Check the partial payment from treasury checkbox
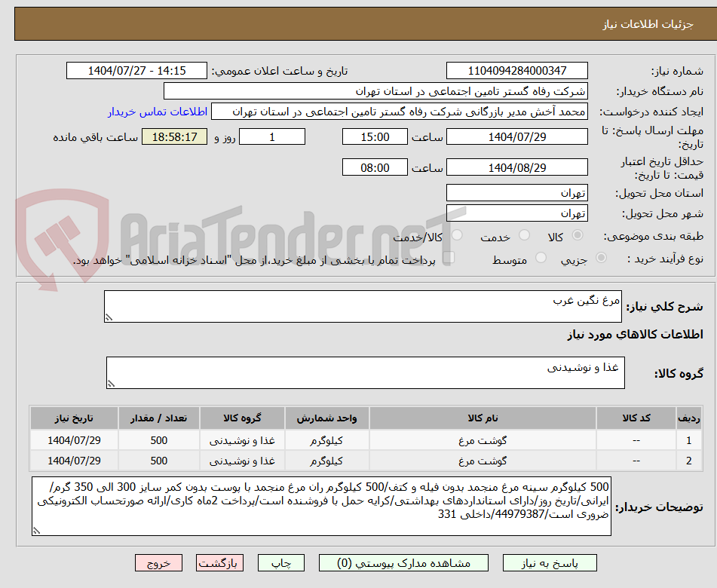 [x=450, y=258]
